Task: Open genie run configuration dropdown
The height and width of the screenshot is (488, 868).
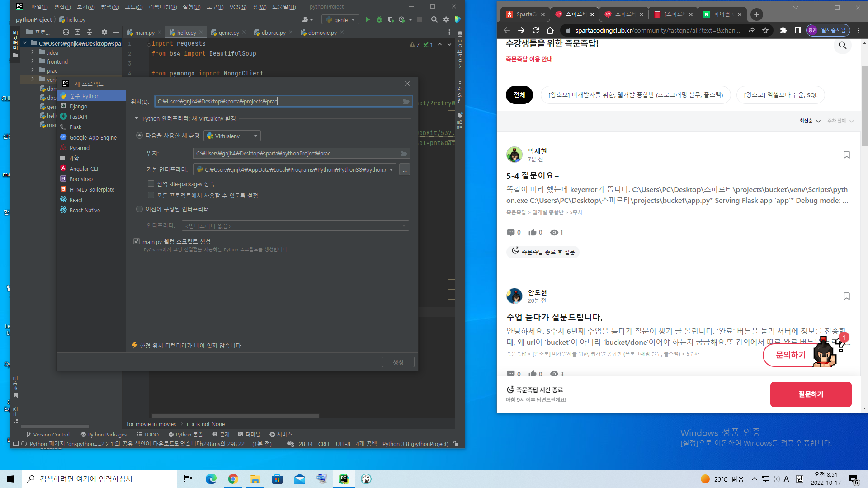Action: (x=340, y=19)
